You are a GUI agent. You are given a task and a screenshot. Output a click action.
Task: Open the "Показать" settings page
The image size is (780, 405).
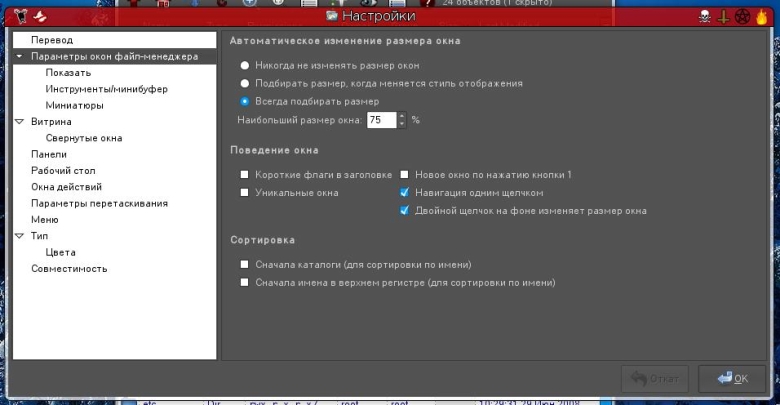68,73
